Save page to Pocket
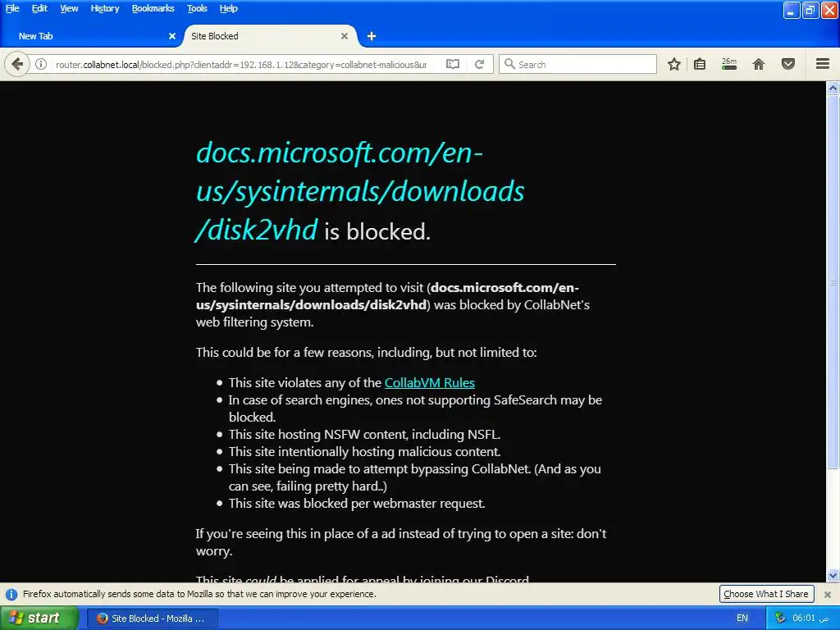Viewport: 840px width, 630px height. 788,64
